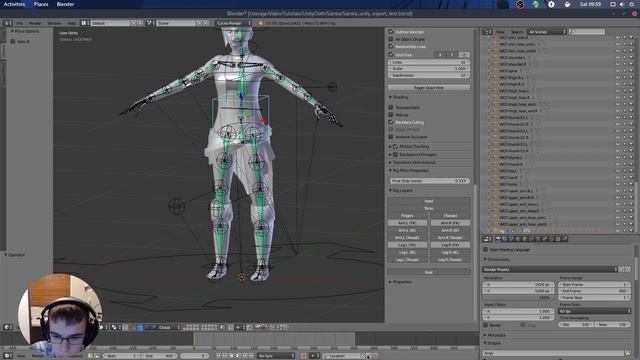Viewport: 640px width, 360px height.
Task: Click the clock showing Sat 09:59
Action: tap(590, 4)
